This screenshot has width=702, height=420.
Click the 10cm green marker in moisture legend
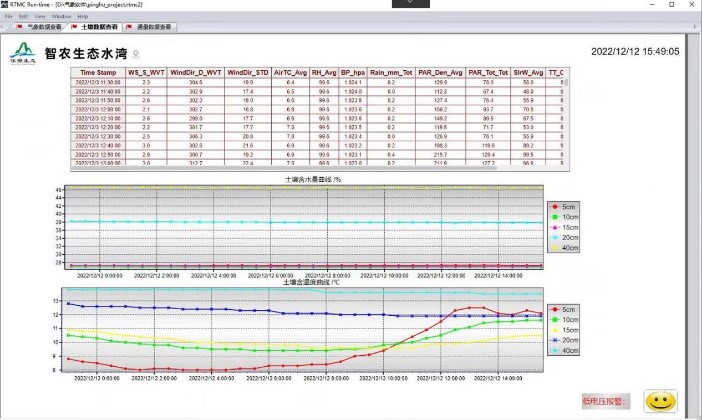pyautogui.click(x=555, y=217)
